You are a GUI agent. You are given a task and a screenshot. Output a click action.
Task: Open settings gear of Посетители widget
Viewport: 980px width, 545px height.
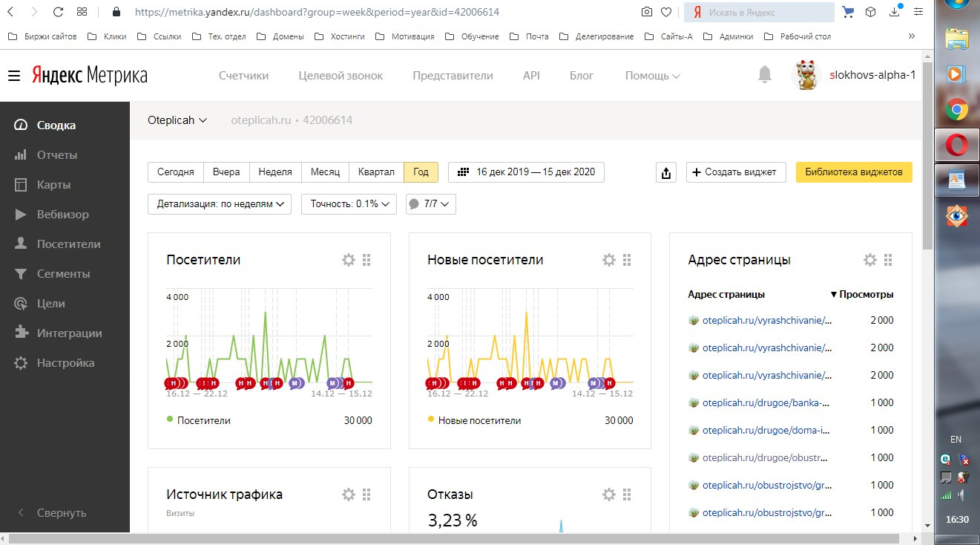348,260
